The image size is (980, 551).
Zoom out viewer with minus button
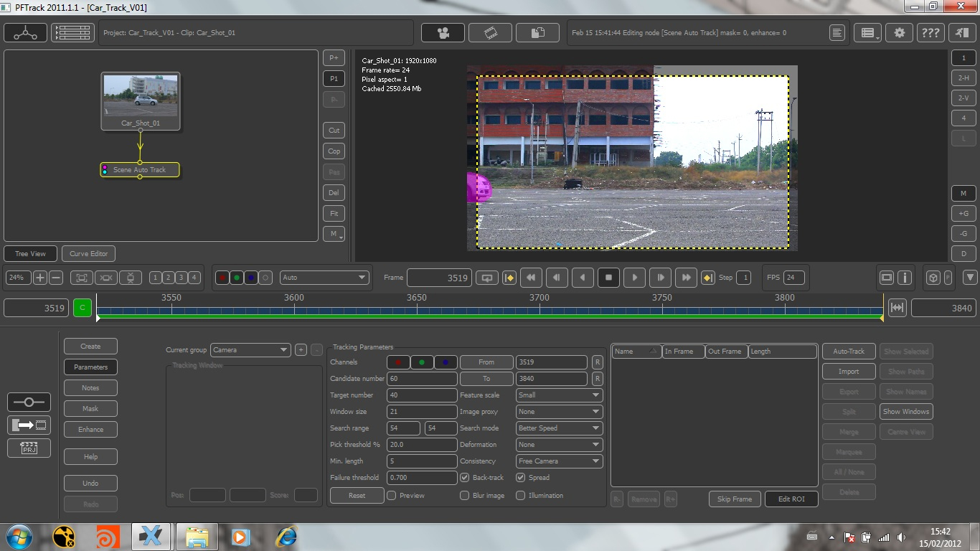coord(56,278)
